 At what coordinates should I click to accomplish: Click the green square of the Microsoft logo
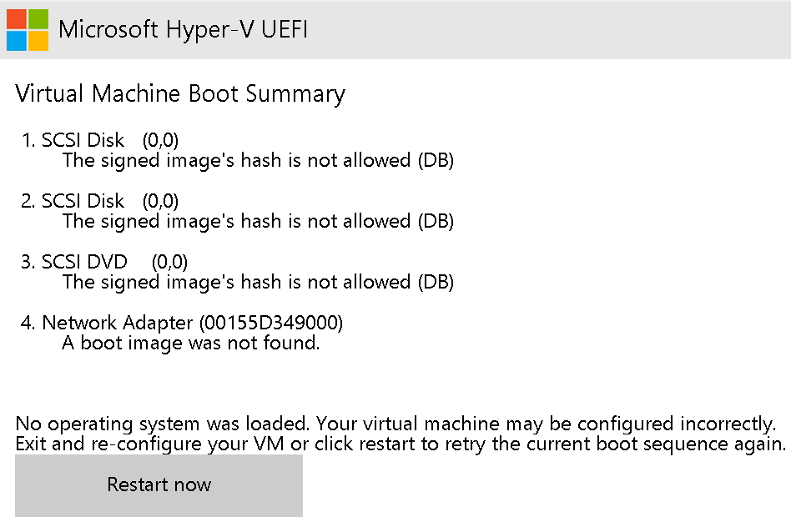click(x=40, y=18)
